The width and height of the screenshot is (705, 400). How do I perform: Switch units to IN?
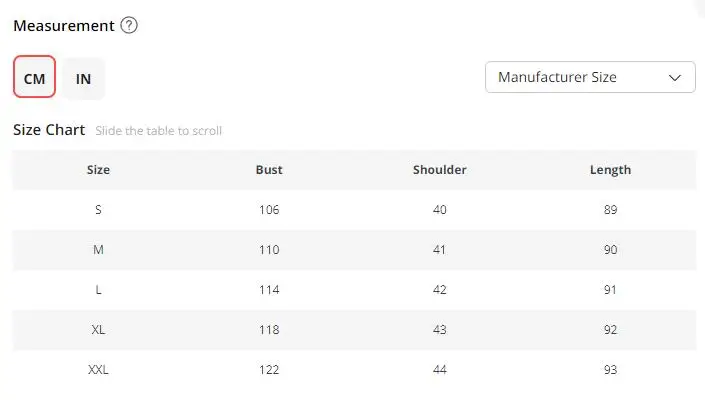click(84, 78)
